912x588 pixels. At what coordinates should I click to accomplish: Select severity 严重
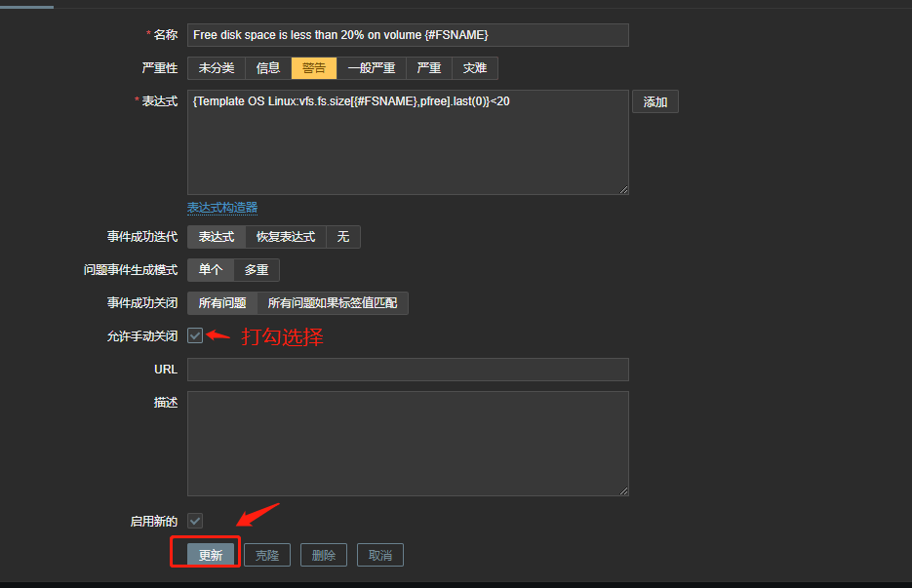428,68
